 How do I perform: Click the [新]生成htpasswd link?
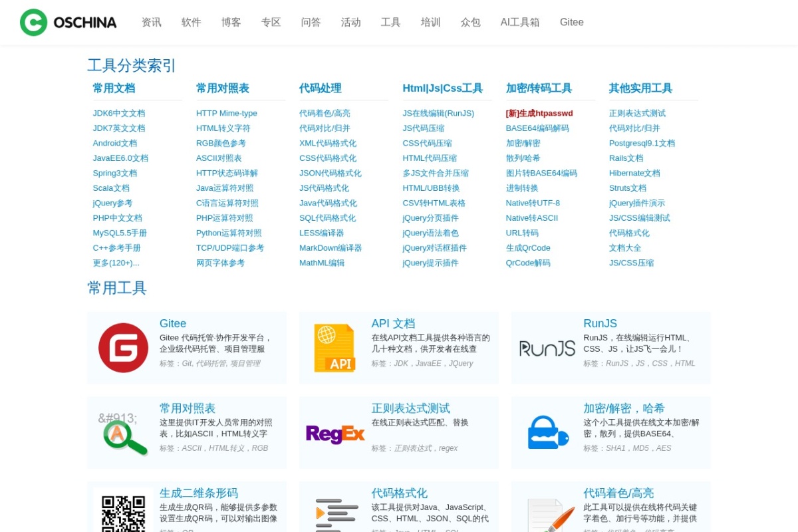539,113
